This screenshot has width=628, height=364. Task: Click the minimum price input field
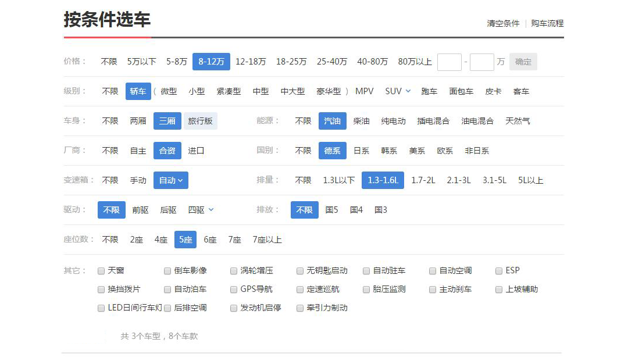[449, 62]
